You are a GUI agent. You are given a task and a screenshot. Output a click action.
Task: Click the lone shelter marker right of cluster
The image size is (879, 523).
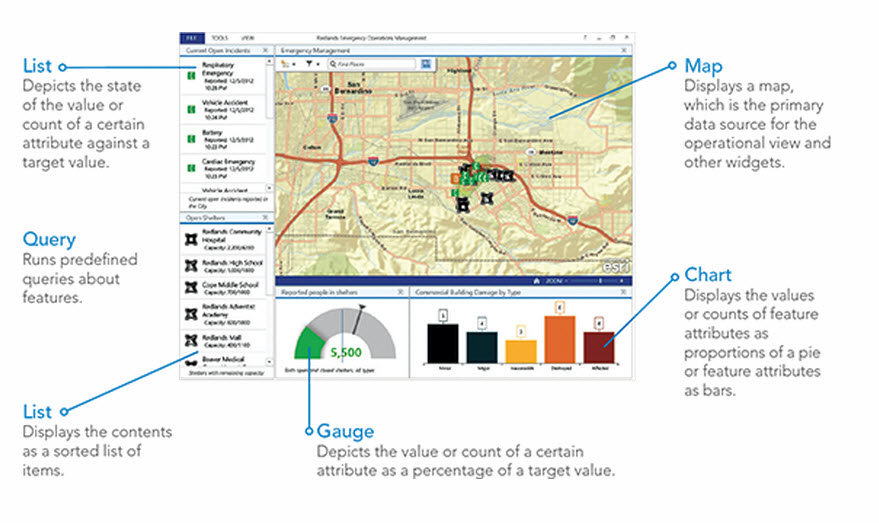(487, 198)
